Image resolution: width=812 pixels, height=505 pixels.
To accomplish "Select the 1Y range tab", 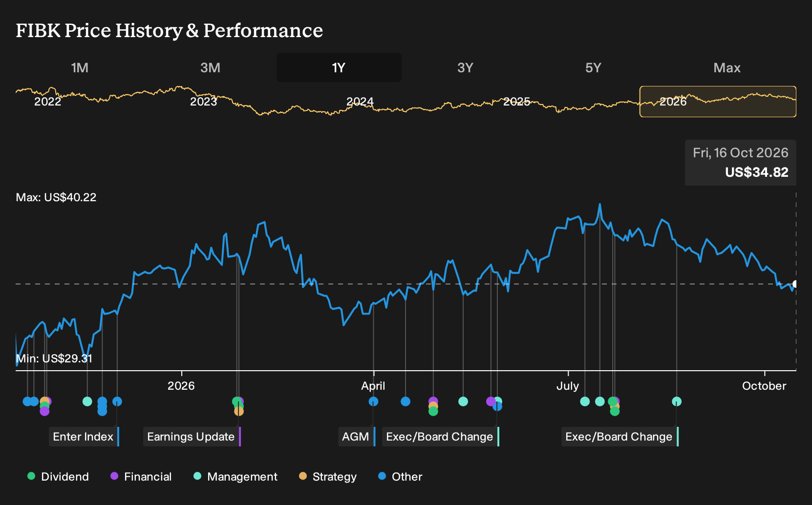I will tap(339, 67).
